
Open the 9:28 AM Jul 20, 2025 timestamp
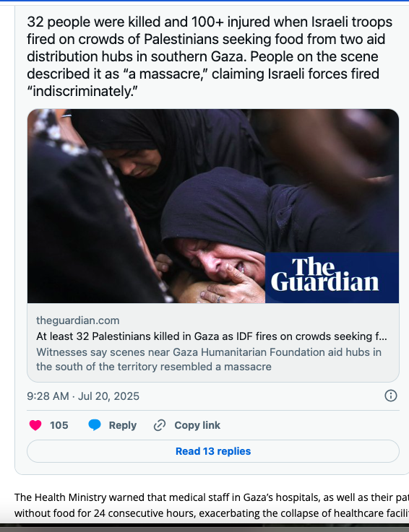click(x=83, y=396)
